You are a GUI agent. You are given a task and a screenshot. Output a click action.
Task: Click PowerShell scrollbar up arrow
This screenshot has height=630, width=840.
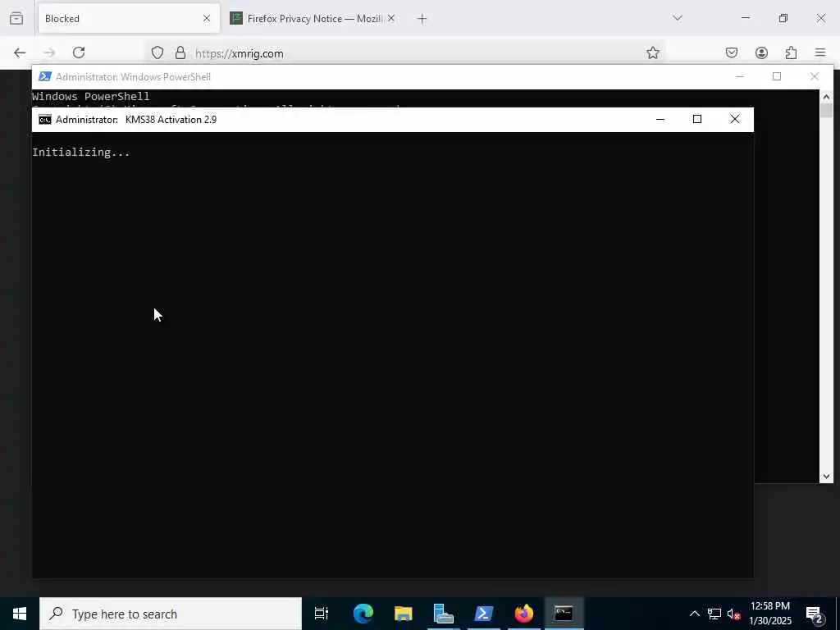point(826,97)
